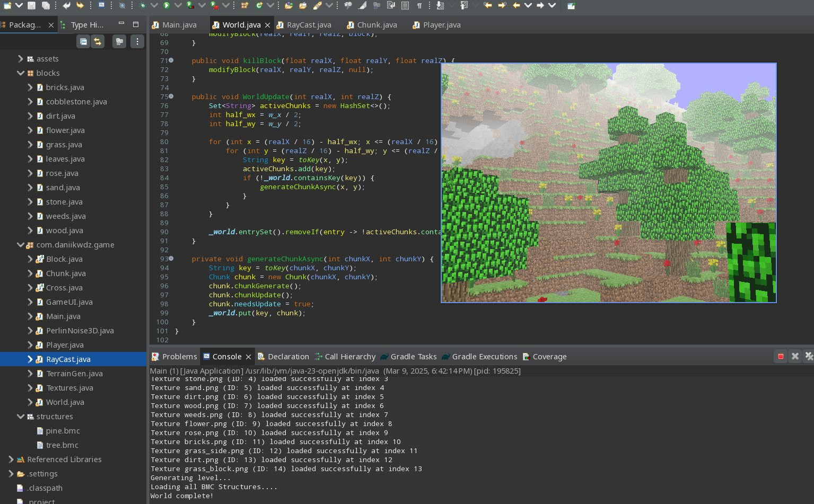
Task: Open the dropdown arrow beside New
Action: (x=19, y=5)
